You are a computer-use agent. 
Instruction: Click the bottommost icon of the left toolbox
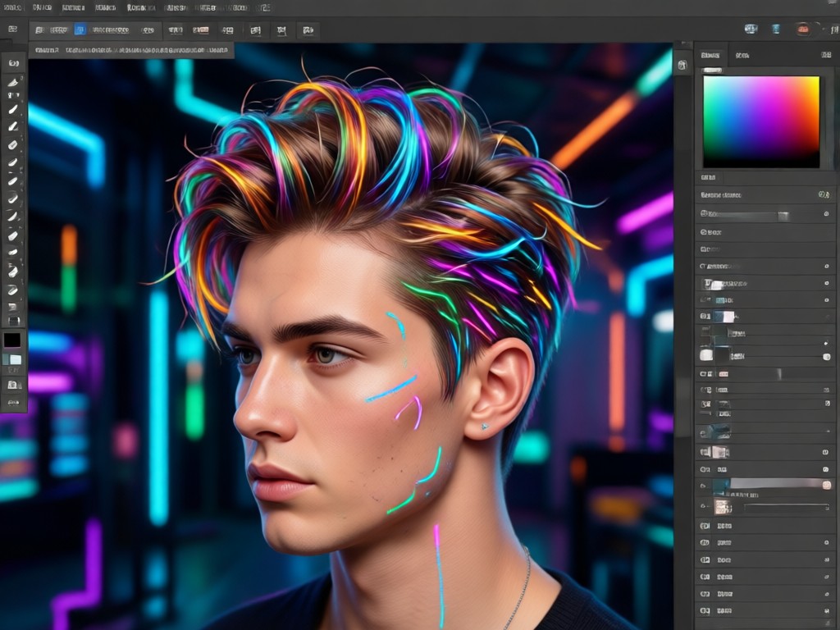pos(13,402)
